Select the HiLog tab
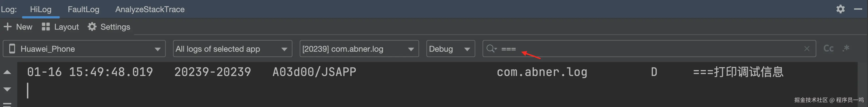 41,9
